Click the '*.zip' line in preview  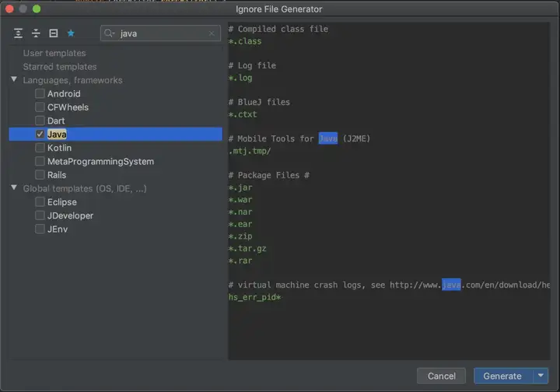tap(240, 236)
